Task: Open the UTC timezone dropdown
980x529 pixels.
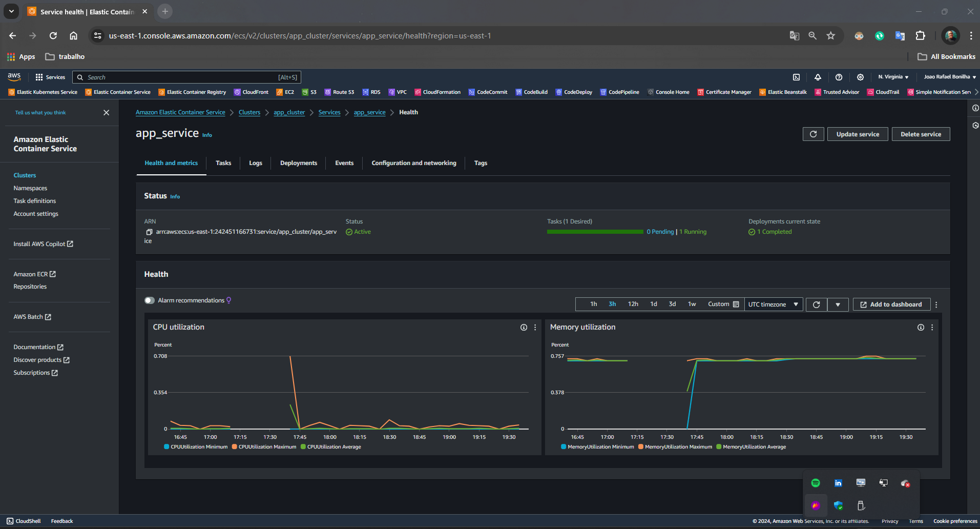Action: pyautogui.click(x=773, y=304)
